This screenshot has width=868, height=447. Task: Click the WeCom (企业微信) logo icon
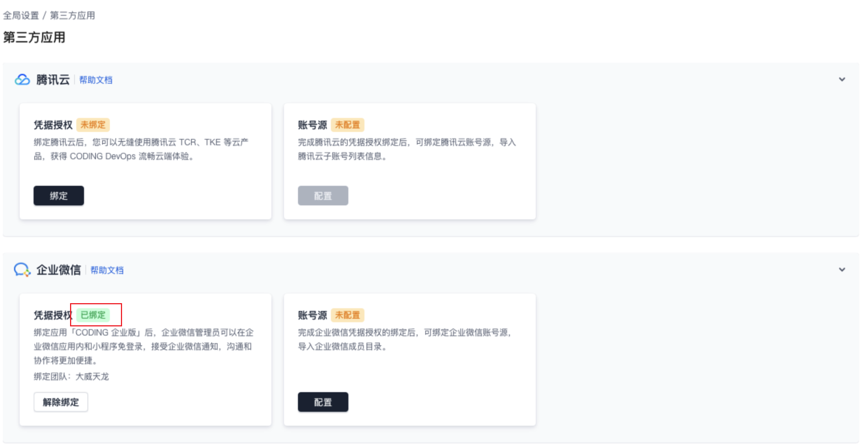(22, 270)
